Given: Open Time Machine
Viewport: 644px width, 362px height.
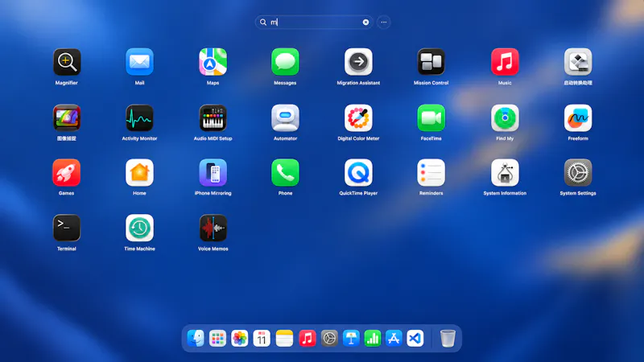Looking at the screenshot, I should click(139, 228).
